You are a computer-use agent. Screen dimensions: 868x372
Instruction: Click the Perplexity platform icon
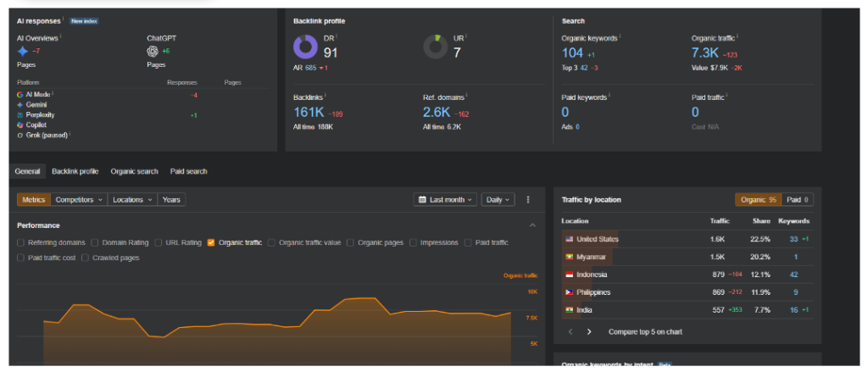click(x=20, y=115)
